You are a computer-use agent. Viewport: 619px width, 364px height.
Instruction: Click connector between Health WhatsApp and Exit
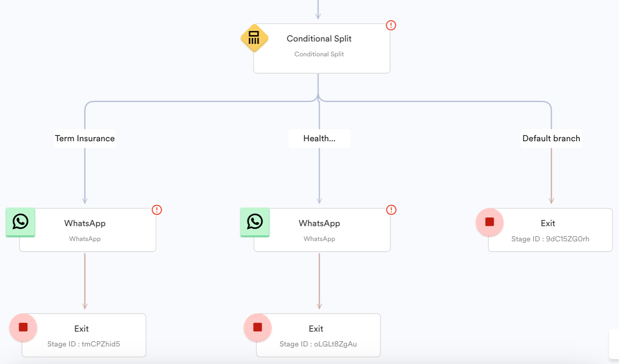point(319,281)
